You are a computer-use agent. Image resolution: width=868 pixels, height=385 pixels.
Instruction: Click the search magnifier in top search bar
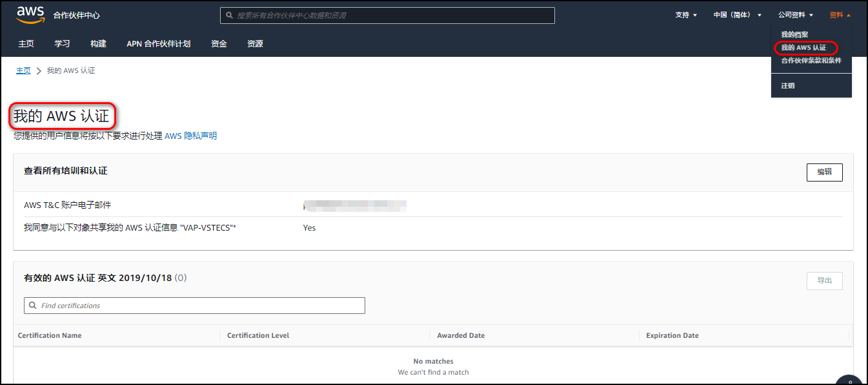229,15
